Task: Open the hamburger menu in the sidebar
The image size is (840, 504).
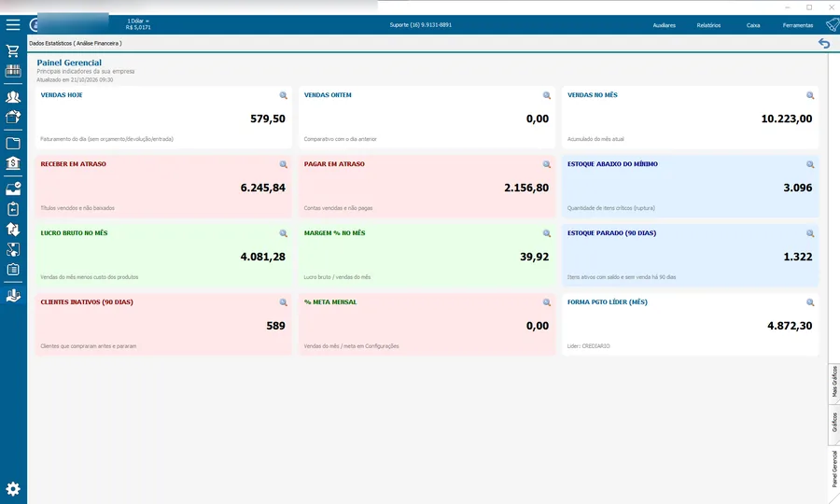Action: 13,24
